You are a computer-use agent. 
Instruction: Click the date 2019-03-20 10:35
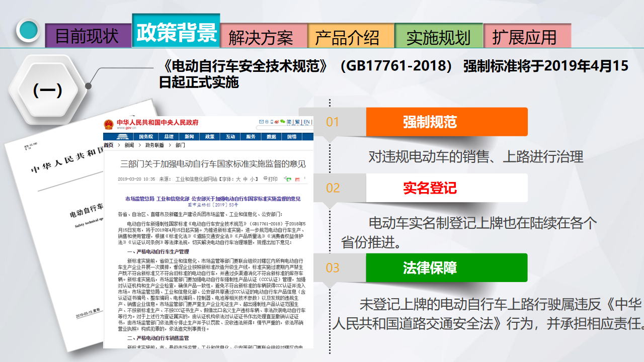point(136,179)
